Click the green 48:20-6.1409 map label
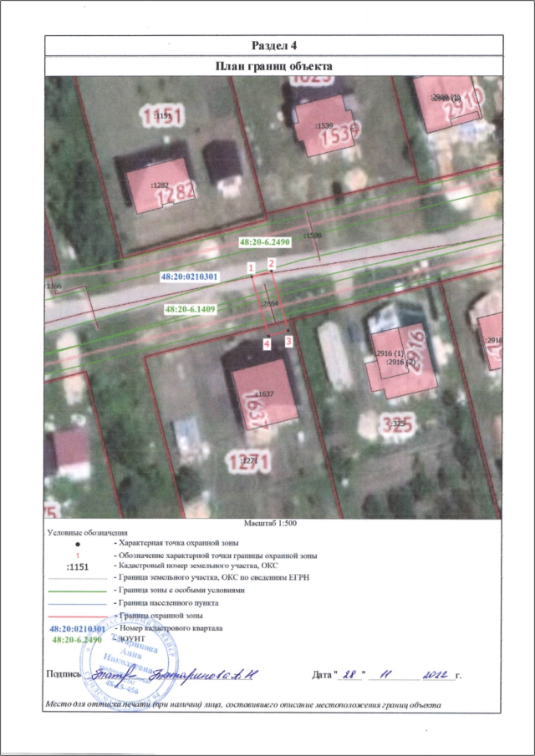The width and height of the screenshot is (535, 756). [x=191, y=308]
